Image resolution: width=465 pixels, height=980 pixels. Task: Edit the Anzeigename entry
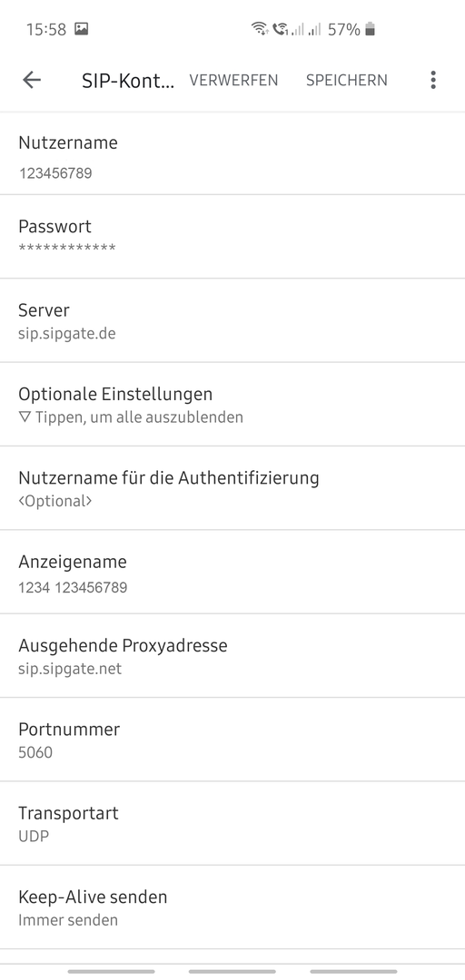pos(232,572)
